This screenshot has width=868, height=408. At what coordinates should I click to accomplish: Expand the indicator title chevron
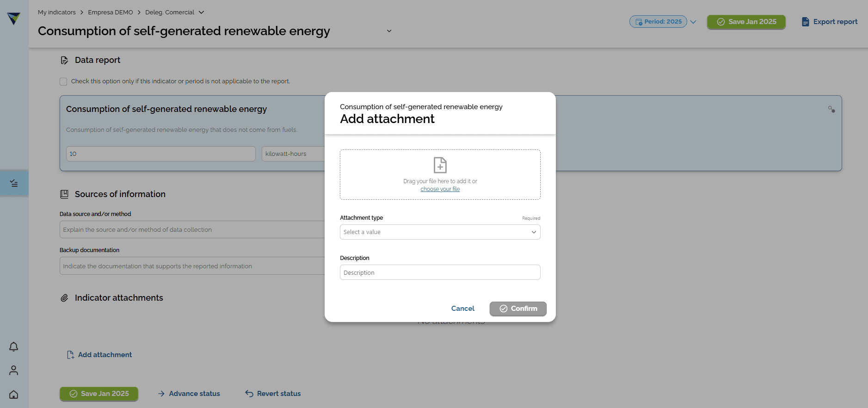(x=389, y=31)
